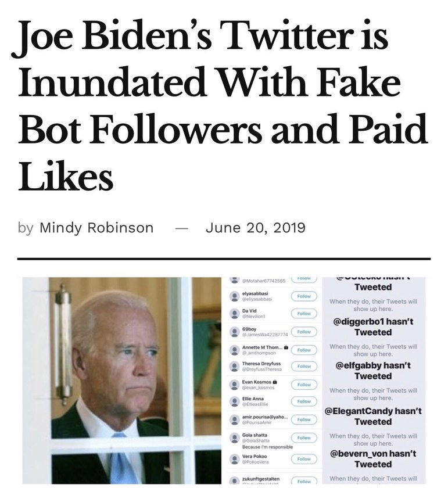The height and width of the screenshot is (488, 448).
Task: Follow the elyasabbasi account
Action: pyautogui.click(x=304, y=296)
